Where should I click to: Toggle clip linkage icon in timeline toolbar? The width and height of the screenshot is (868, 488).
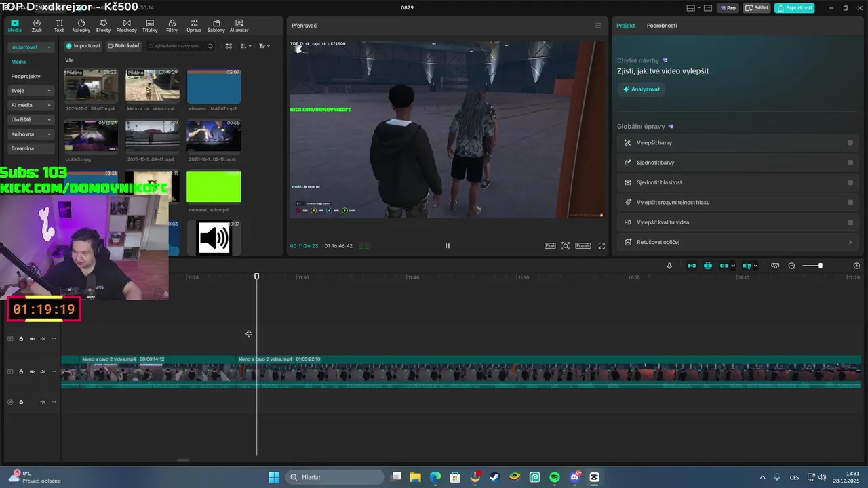pyautogui.click(x=724, y=266)
